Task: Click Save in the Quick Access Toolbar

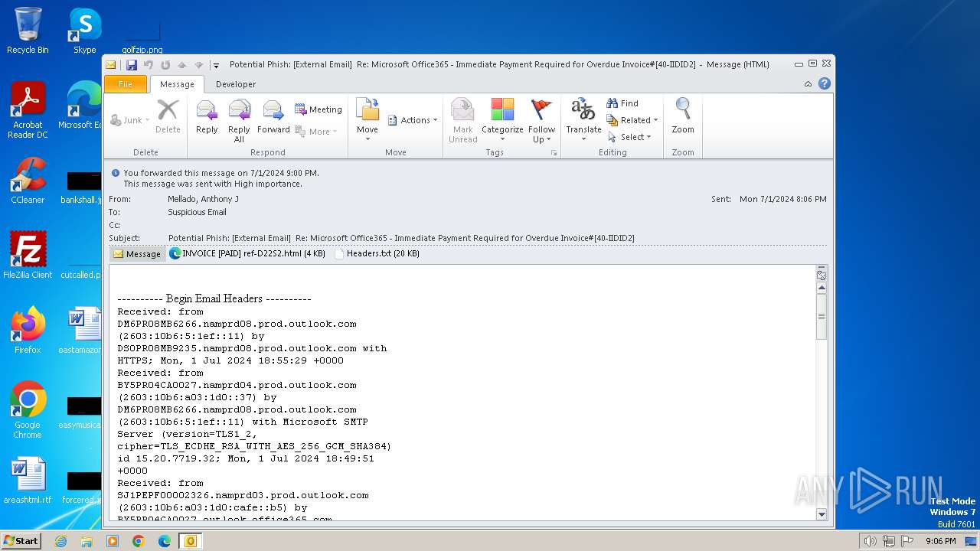Action: (x=132, y=65)
